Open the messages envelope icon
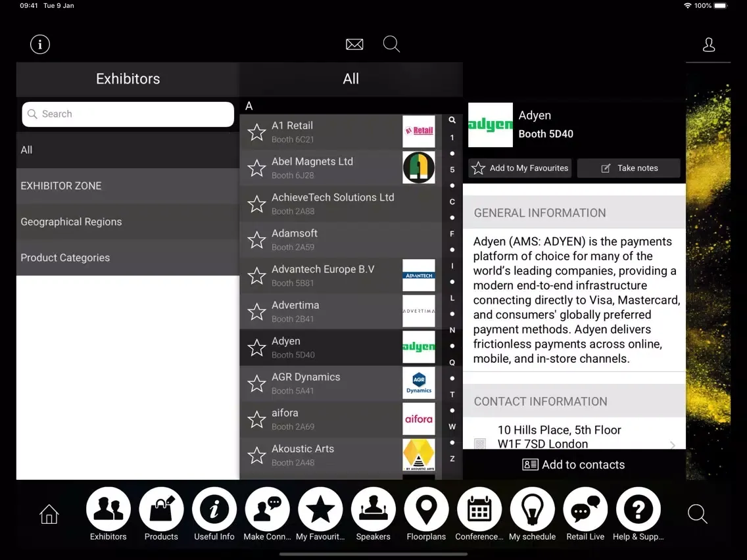Viewport: 747px width, 560px height. click(354, 44)
